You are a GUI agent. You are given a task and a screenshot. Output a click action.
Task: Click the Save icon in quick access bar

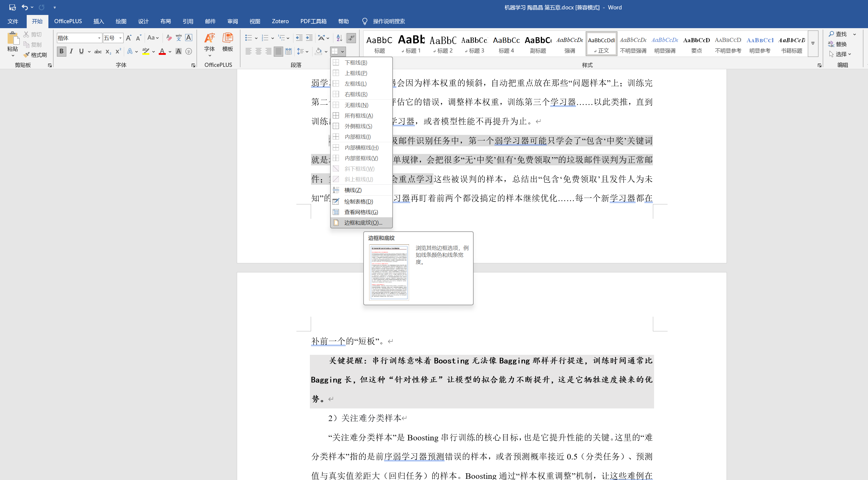[12, 7]
